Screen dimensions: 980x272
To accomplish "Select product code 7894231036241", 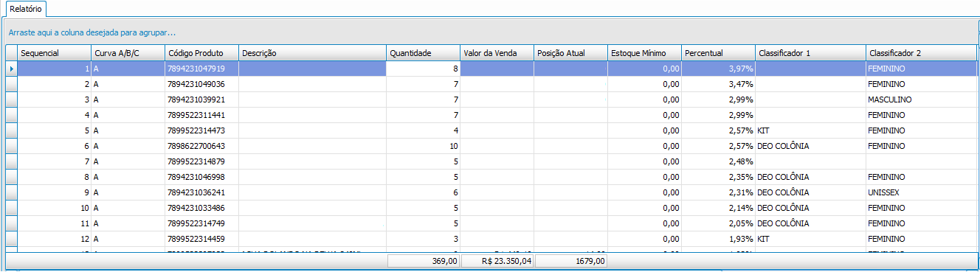I will 202,192.
